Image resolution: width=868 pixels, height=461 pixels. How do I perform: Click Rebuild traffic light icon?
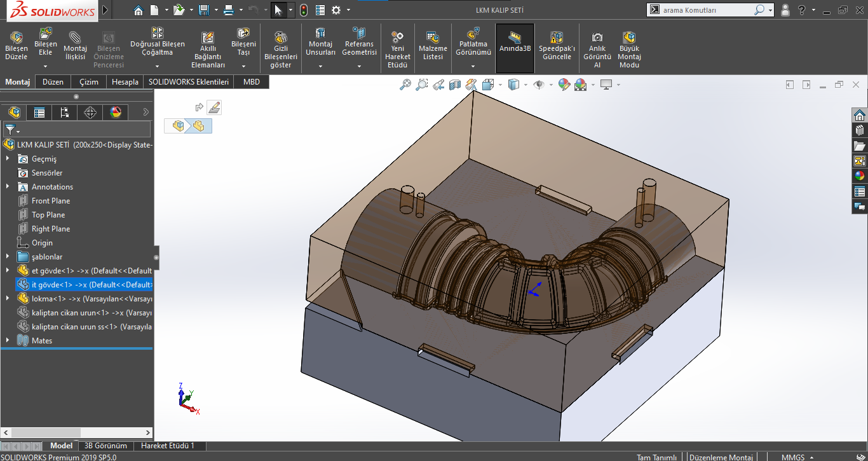click(x=304, y=10)
